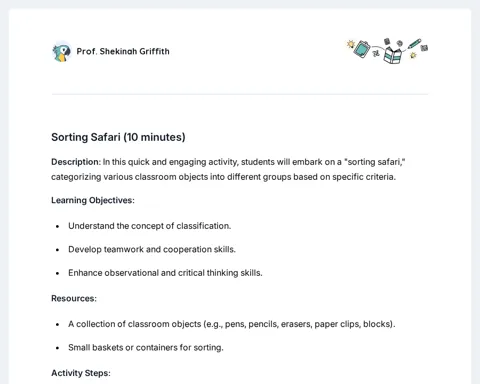Click the Sorting Safari (10 minutes) heading
Image resolution: width=480 pixels, height=384 pixels.
(118, 137)
